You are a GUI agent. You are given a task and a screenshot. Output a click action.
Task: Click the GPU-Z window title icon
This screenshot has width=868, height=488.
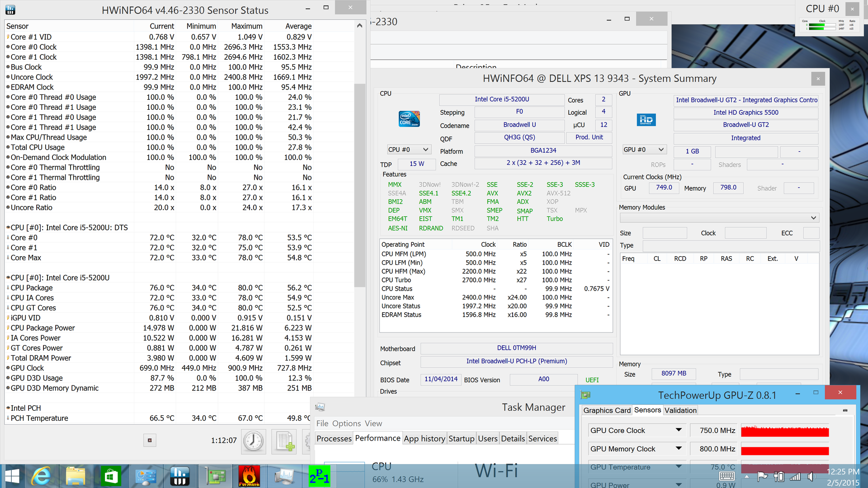[x=585, y=395]
